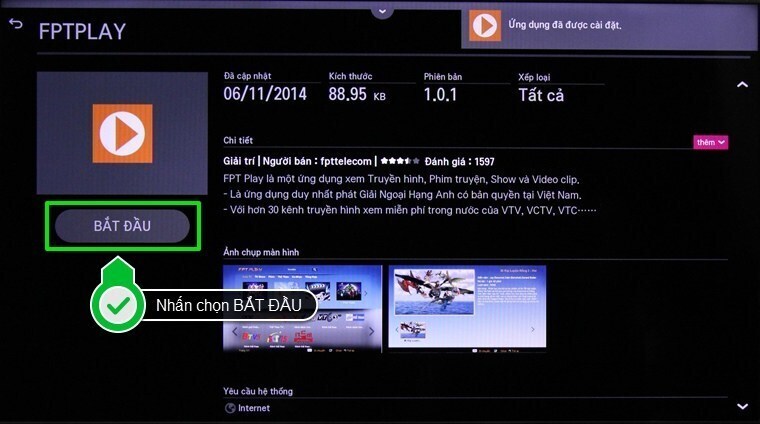Click the FPTPLAY page title
This screenshot has width=760, height=424.
pyautogui.click(x=82, y=31)
